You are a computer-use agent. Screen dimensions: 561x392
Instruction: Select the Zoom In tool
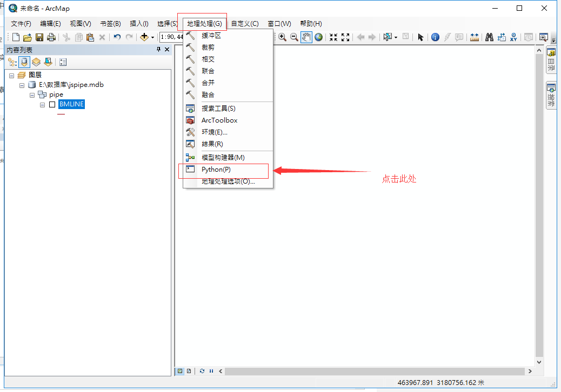click(x=282, y=37)
